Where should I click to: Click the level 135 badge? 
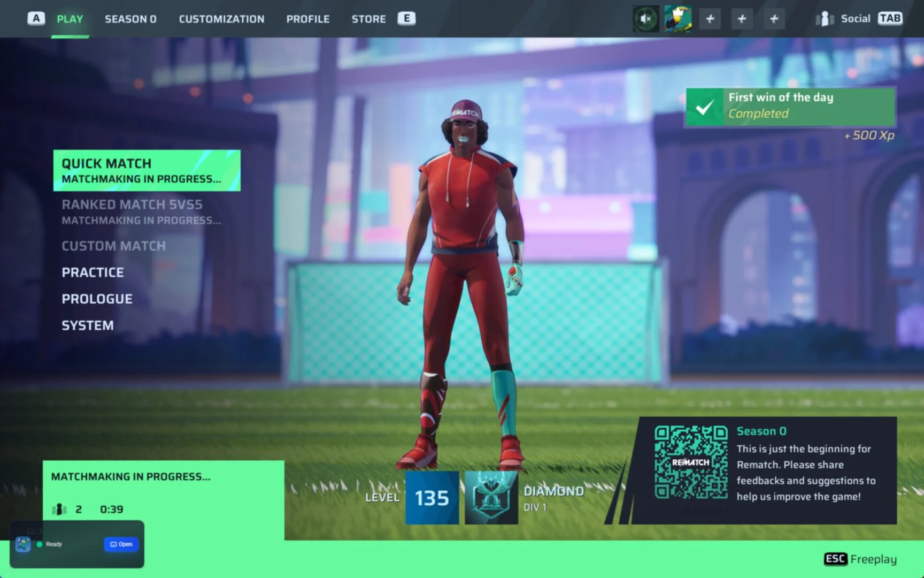click(432, 498)
